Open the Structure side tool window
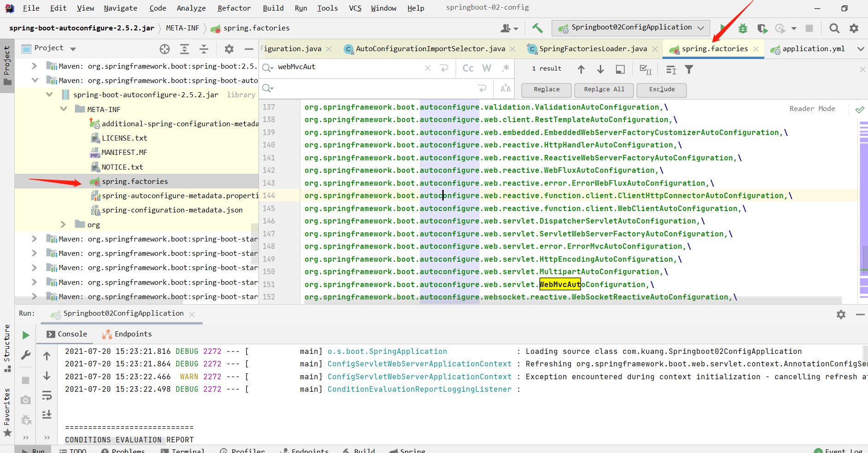 7,348
